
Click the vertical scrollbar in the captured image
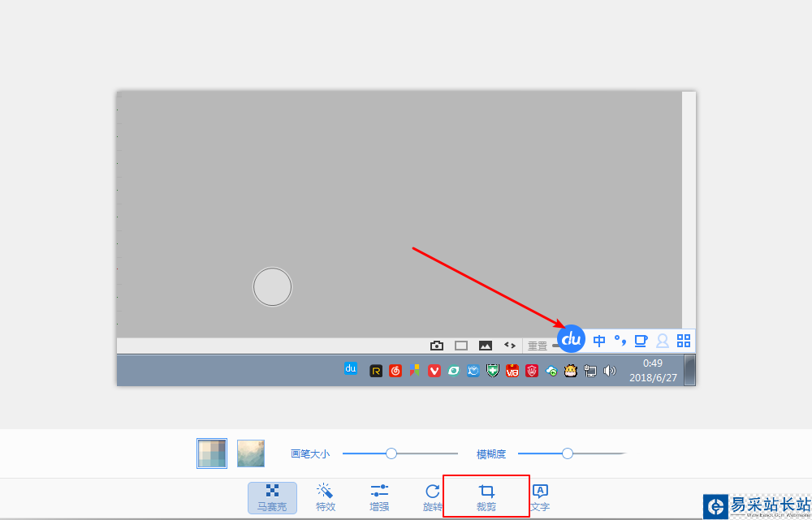[689, 210]
